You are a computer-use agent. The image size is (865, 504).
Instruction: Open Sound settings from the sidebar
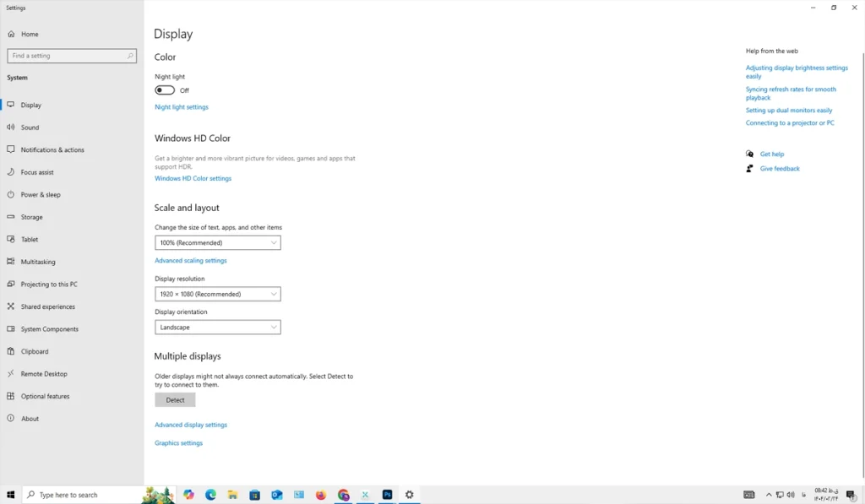click(x=30, y=127)
